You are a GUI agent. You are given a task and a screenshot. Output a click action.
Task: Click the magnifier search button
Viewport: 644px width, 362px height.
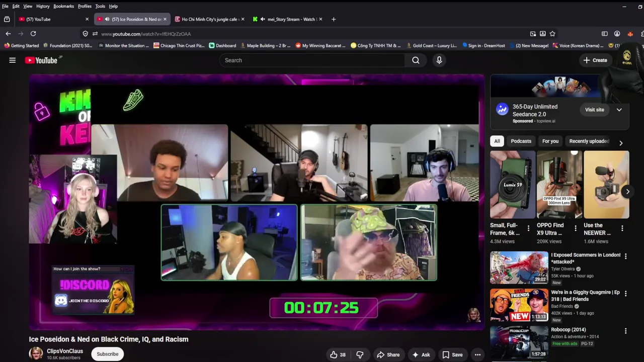click(x=416, y=60)
